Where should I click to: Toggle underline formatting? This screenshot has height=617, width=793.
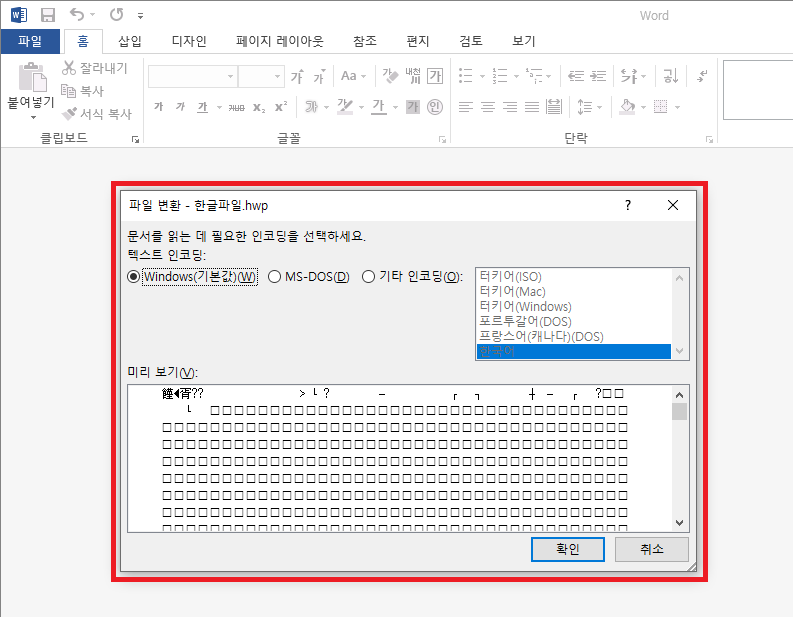[203, 107]
